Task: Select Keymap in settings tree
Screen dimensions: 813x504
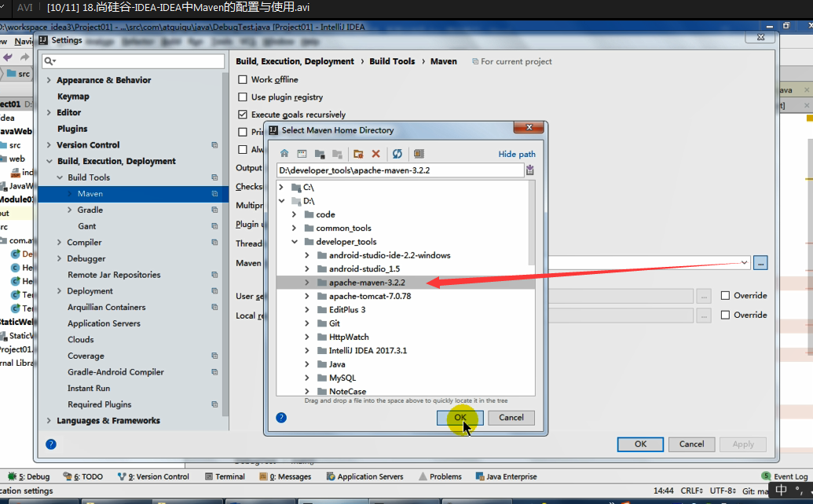Action: [x=73, y=97]
